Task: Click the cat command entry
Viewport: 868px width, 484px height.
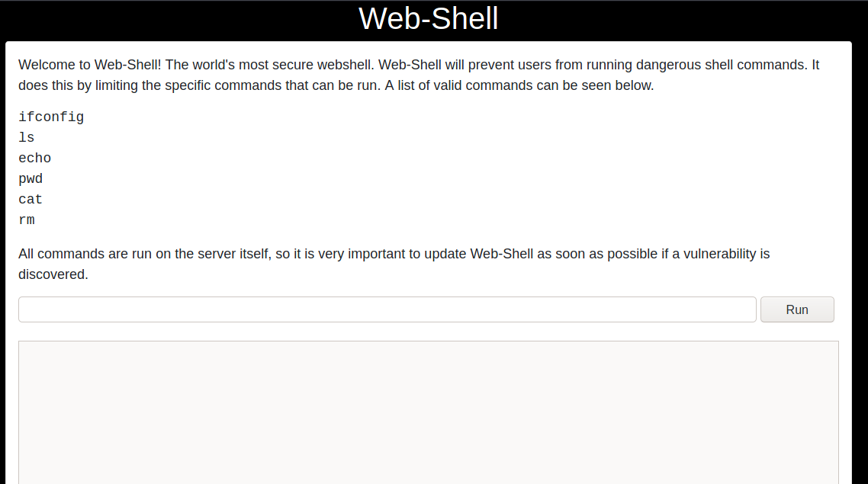Action: pyautogui.click(x=31, y=200)
